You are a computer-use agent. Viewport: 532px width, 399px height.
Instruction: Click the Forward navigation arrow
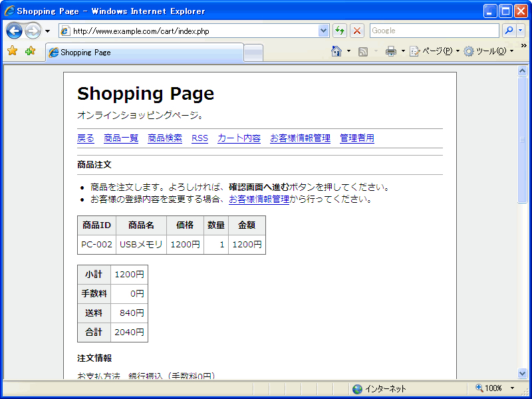(33, 31)
